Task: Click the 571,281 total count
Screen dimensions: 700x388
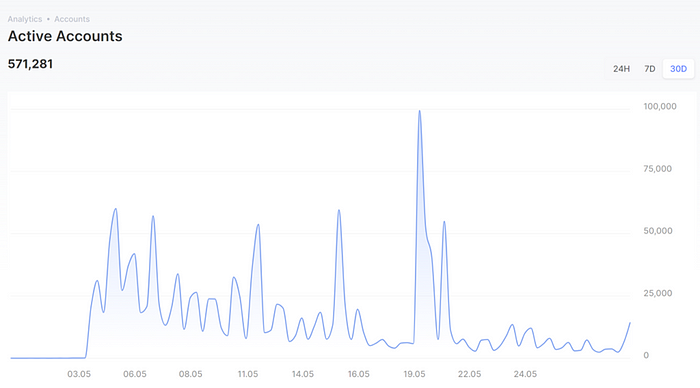Action: (30, 64)
